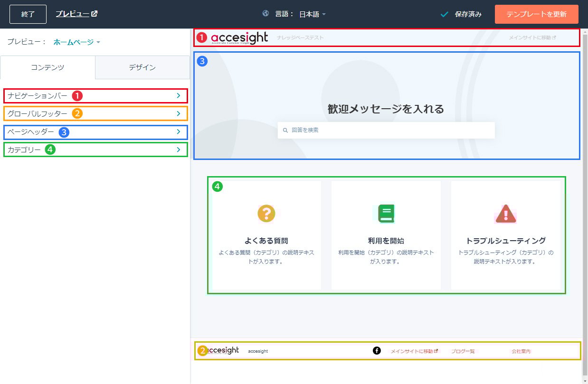Image resolution: width=588 pixels, height=384 pixels.
Task: Click the 歓迎メッセージを入れる heading
Action: coord(386,109)
